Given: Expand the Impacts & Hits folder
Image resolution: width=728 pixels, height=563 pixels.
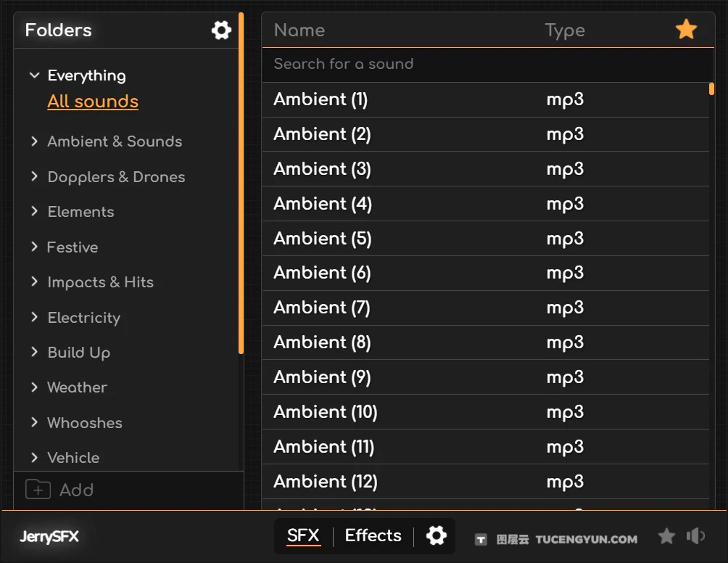Looking at the screenshot, I should tap(34, 281).
